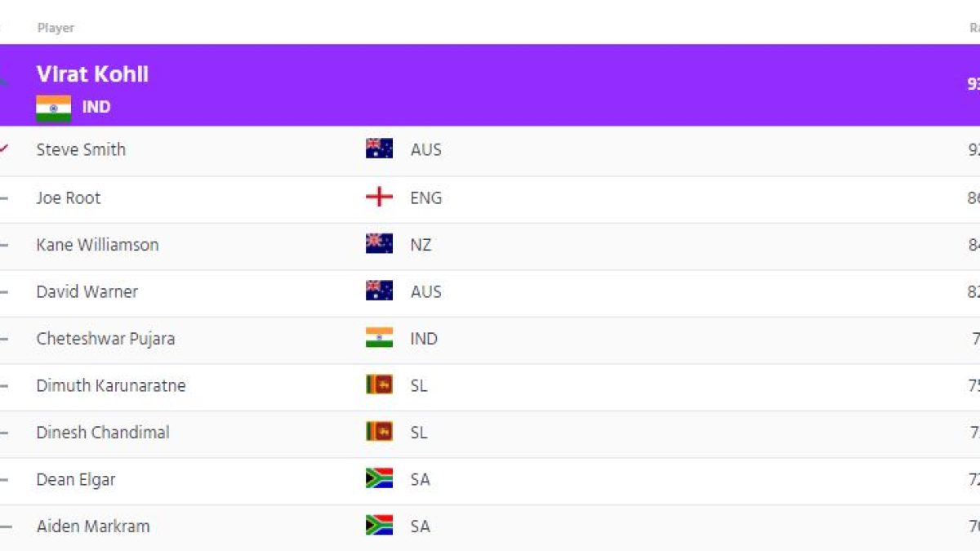Select the Aiden Markram name
This screenshot has width=980, height=551.
(x=93, y=526)
